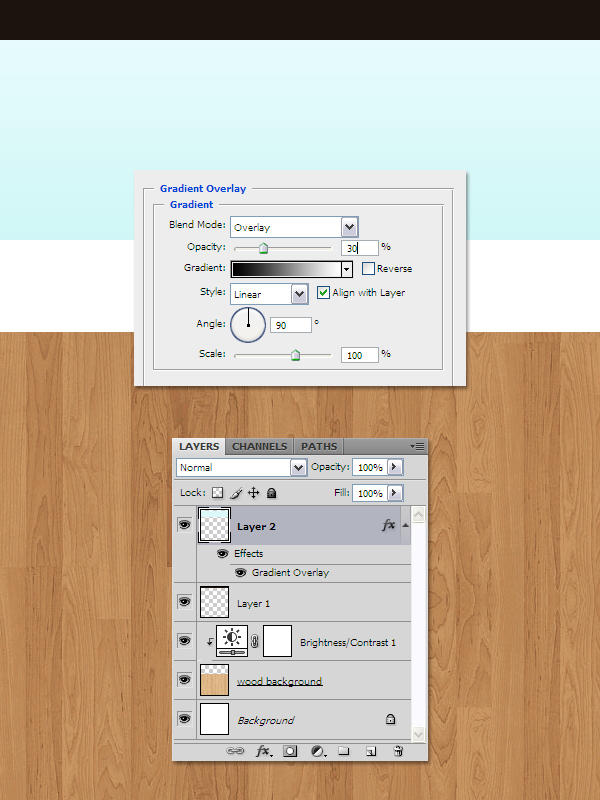600x800 pixels.
Task: Open the gradient picker dropdown arrow
Action: pos(347,269)
